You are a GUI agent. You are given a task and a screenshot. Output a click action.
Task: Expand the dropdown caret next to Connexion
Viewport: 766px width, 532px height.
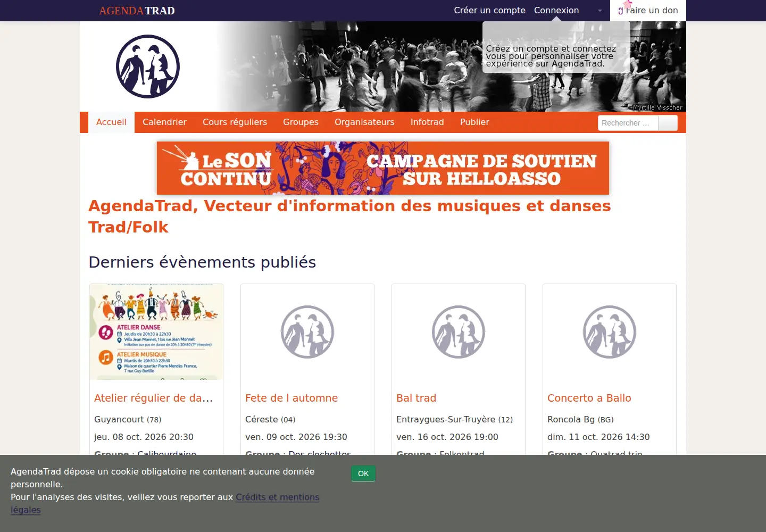[x=600, y=11]
